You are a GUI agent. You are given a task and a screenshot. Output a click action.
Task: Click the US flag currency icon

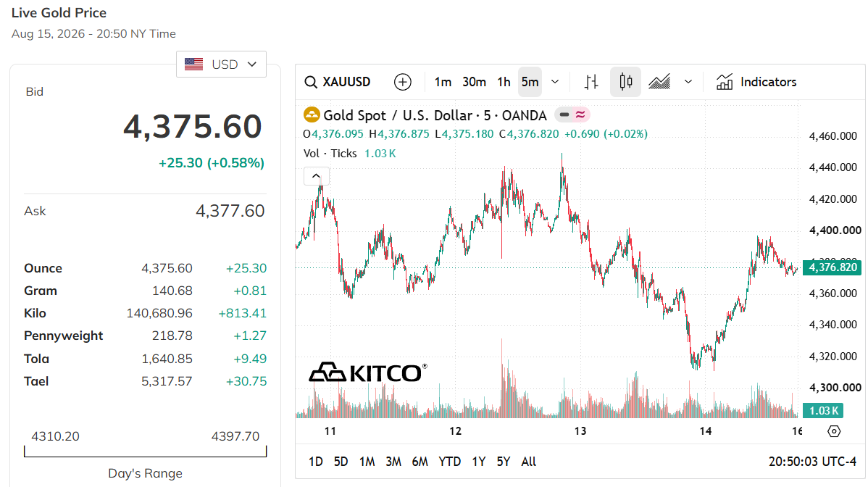(193, 64)
